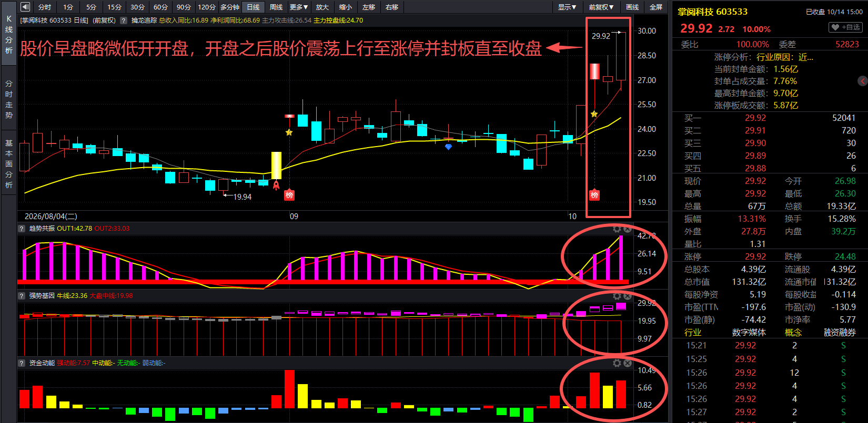868x423 pixels.
Task: Click the rocket signal icon on chart
Action: pyautogui.click(x=276, y=185)
